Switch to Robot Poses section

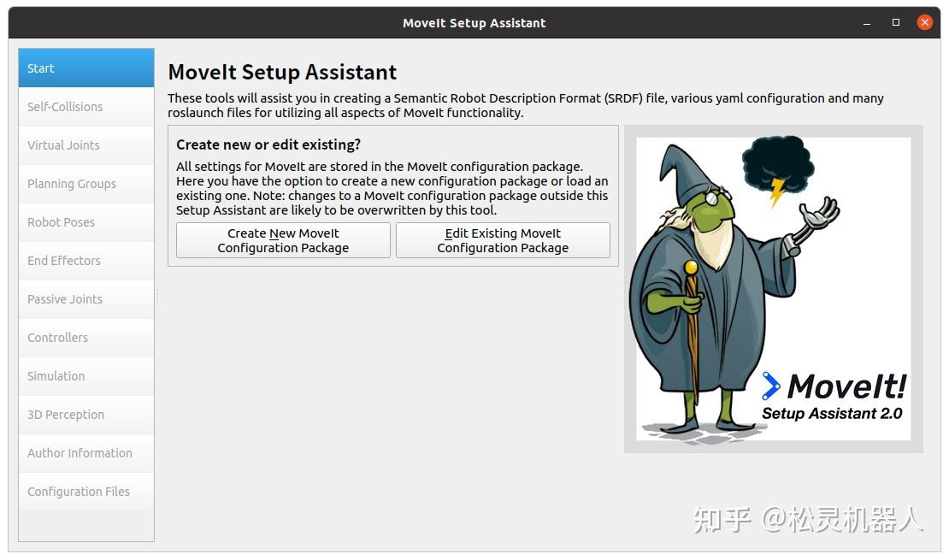(x=86, y=222)
